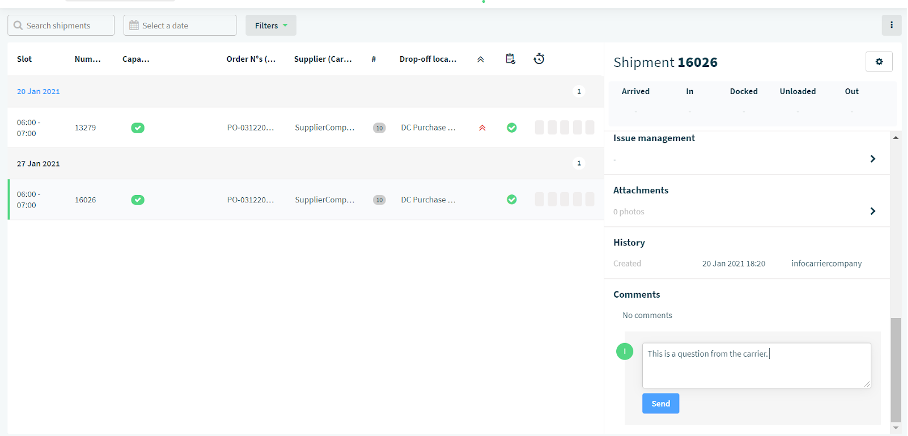Click capacity check mark for shipment 13279
Viewport: 908px width, 436px height.
pos(137,128)
